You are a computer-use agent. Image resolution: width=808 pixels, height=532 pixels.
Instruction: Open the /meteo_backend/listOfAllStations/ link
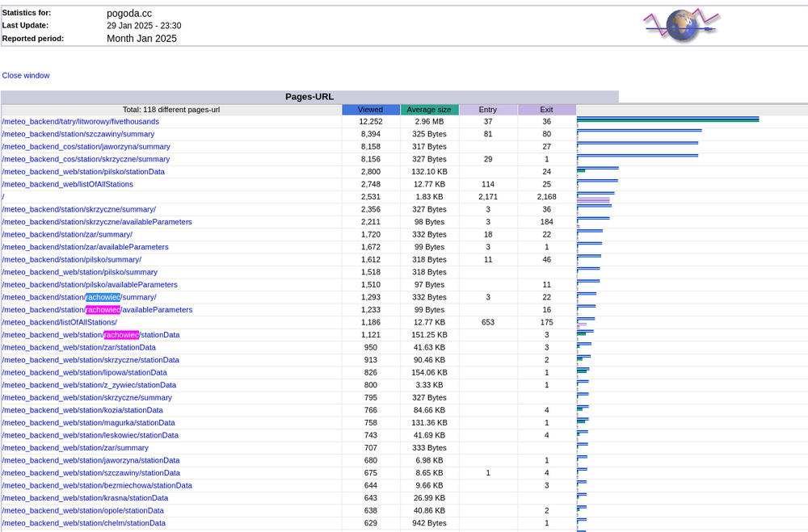click(x=59, y=322)
